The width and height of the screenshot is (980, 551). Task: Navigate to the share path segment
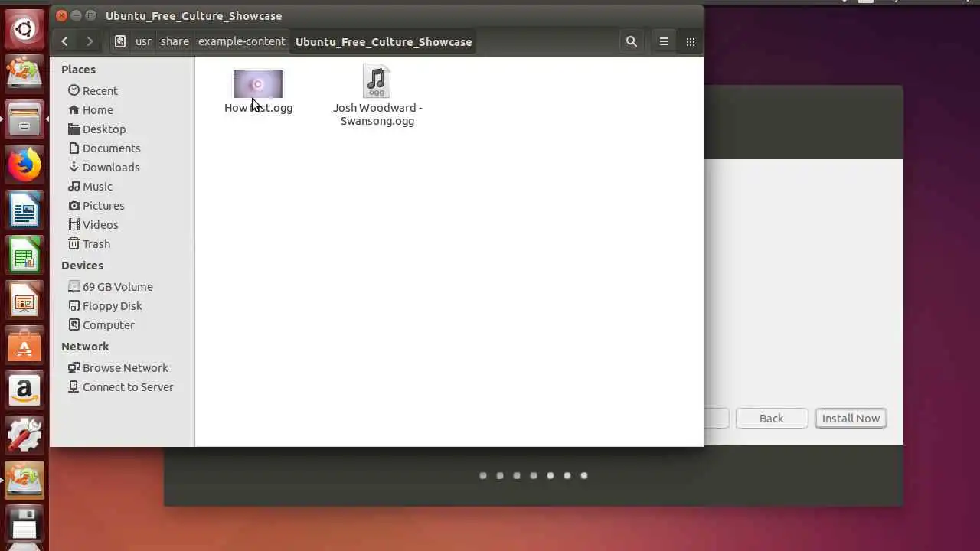click(x=175, y=41)
